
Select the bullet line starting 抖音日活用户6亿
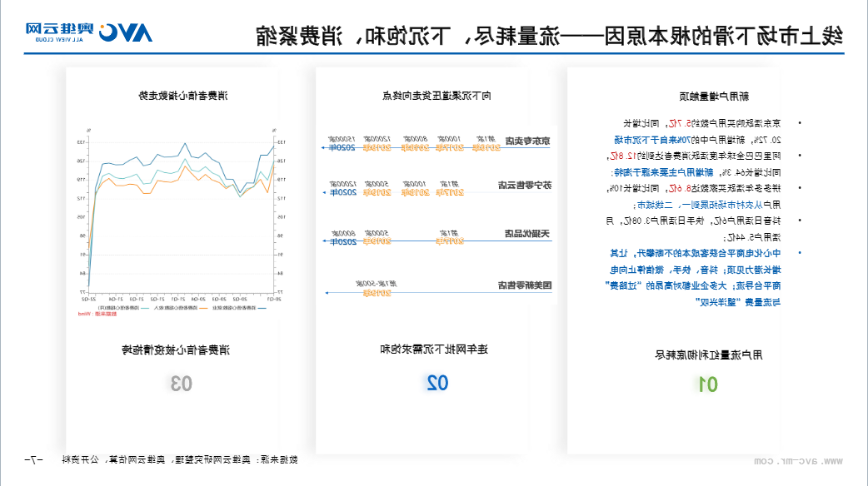(694, 221)
